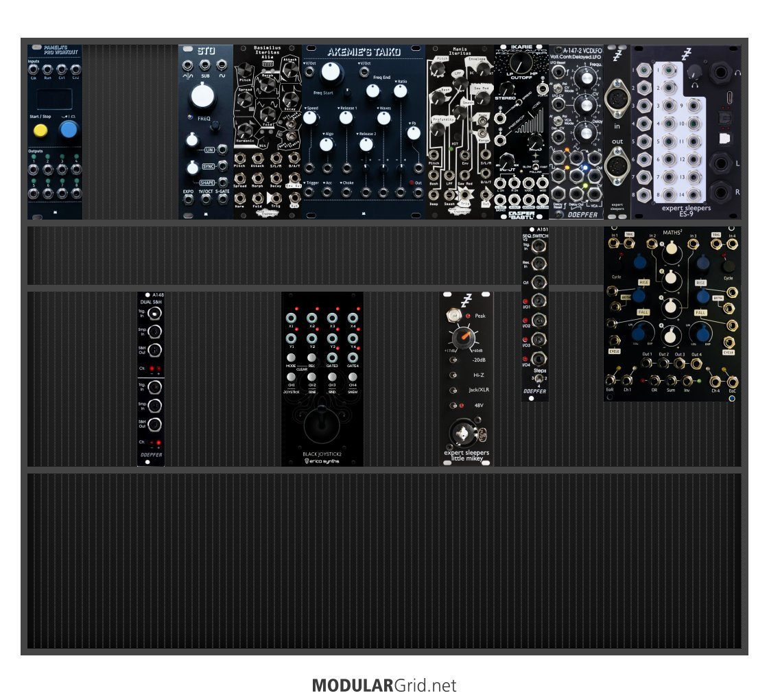Click the S-GATE jack on STO

[x=223, y=199]
